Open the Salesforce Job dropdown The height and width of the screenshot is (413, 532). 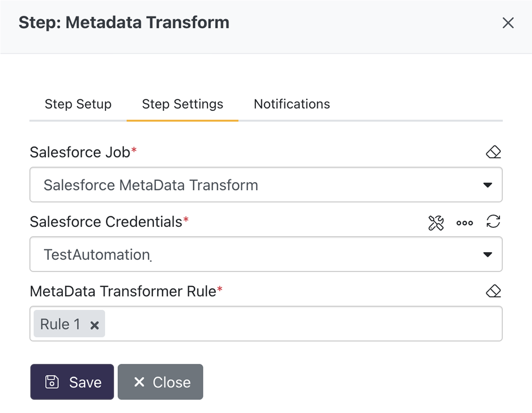tap(266, 184)
